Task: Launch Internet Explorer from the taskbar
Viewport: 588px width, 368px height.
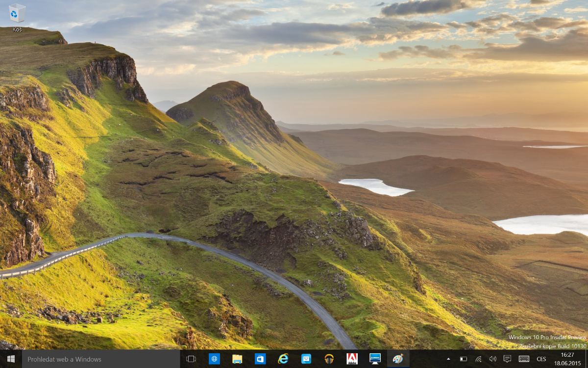Action: tap(283, 359)
